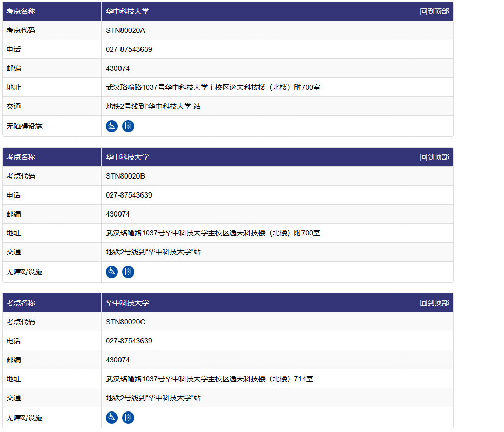Click 附700室 address in STN80020B table
The height and width of the screenshot is (432, 504).
pos(213,233)
